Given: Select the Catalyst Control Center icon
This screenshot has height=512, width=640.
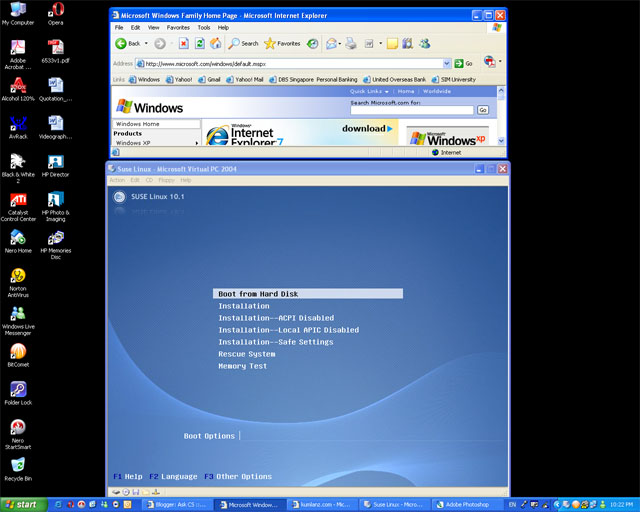Looking at the screenshot, I should click(x=18, y=207).
